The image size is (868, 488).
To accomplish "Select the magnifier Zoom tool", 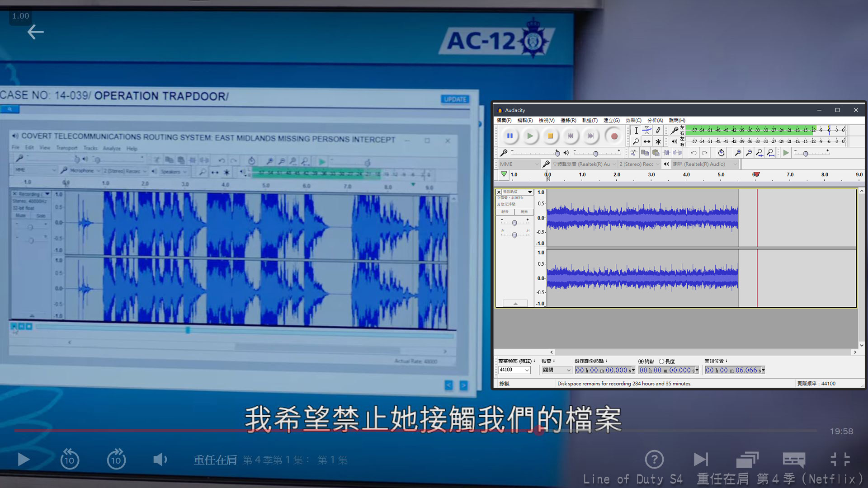I will coord(636,141).
